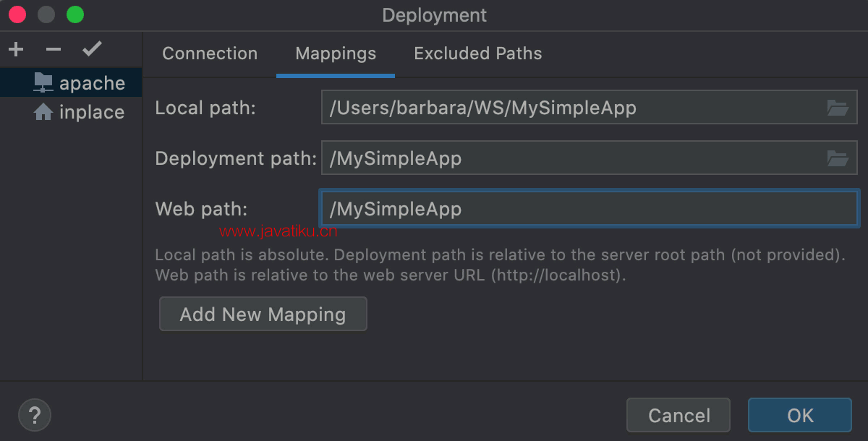
Task: Click the apache SFTP server icon
Action: point(43,83)
